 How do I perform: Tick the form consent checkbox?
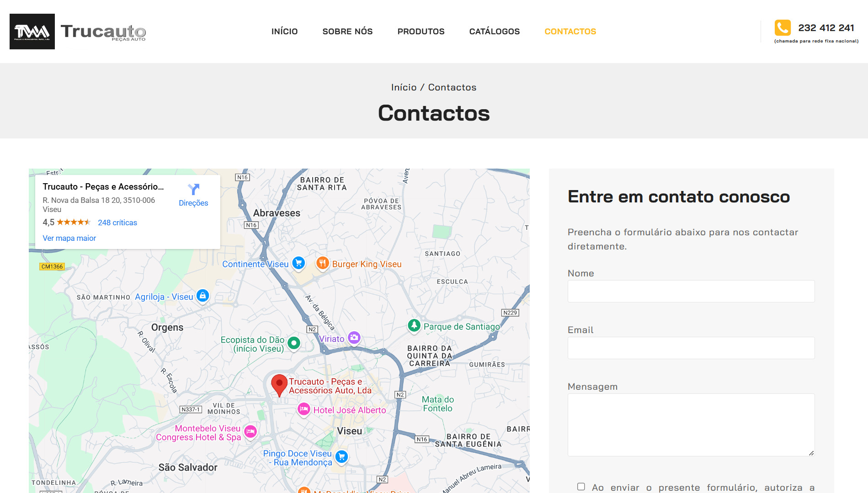click(581, 487)
